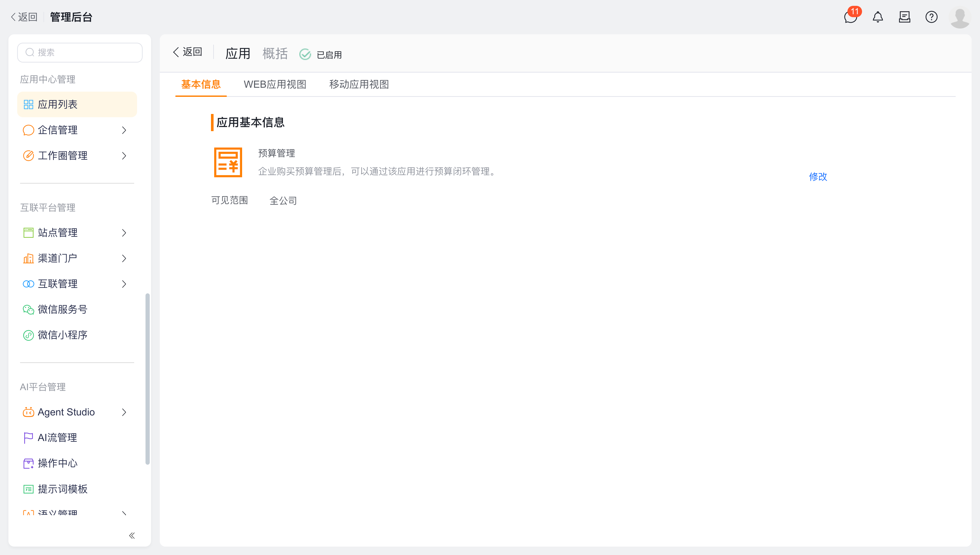Click the Agent Studio robot icon
The height and width of the screenshot is (555, 980).
click(28, 412)
